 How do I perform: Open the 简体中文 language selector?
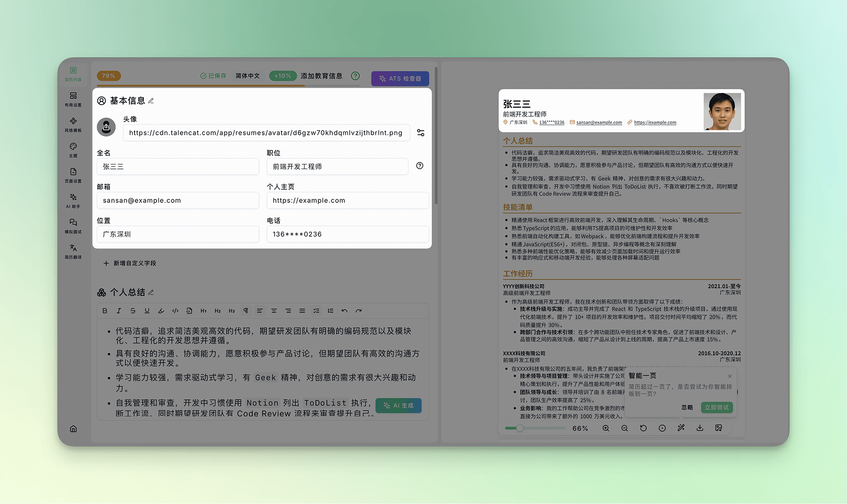(x=248, y=76)
